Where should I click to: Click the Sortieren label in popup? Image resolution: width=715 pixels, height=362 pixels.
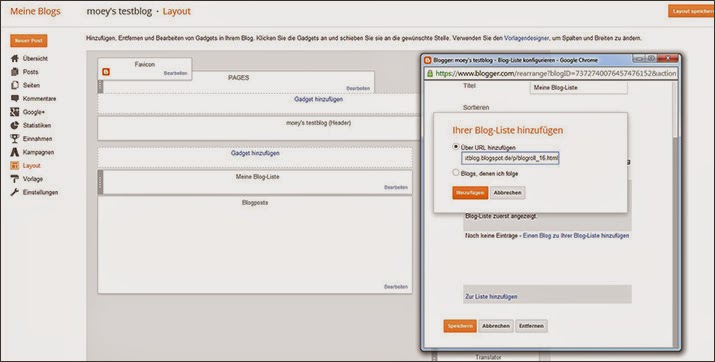coord(476,108)
